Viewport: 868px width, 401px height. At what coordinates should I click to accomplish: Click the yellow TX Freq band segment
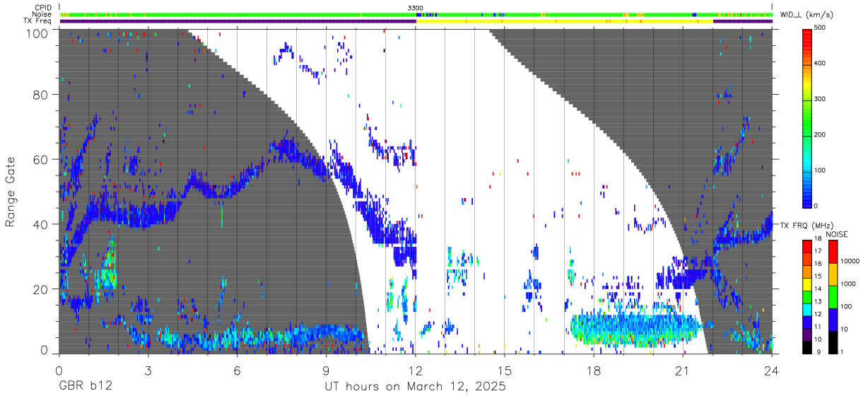pos(565,21)
